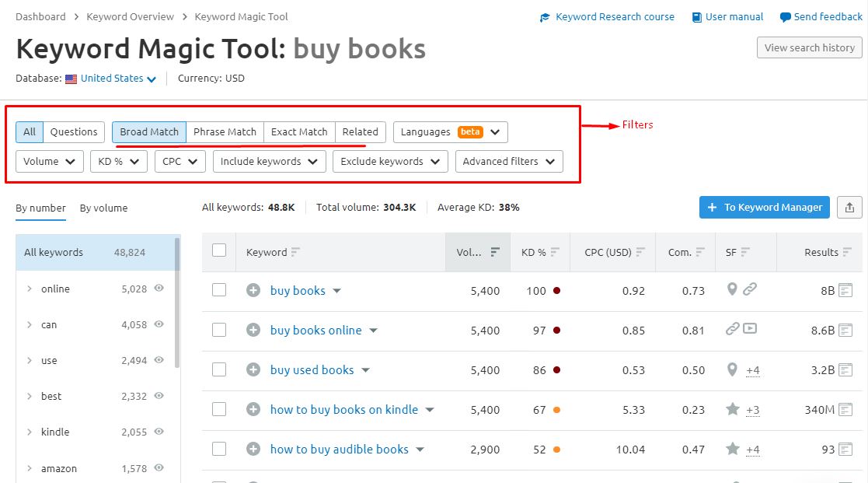Viewport: 868px width, 483px height.
Task: Click the Keyword column sort icon
Action: [x=295, y=252]
